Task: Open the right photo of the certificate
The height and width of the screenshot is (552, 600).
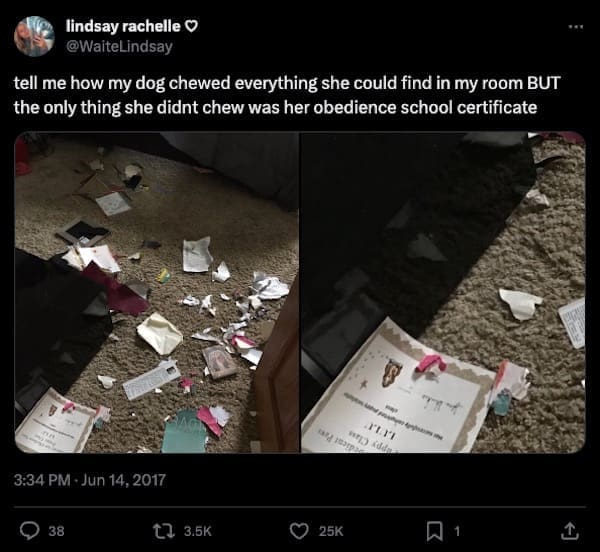Action: (443, 292)
